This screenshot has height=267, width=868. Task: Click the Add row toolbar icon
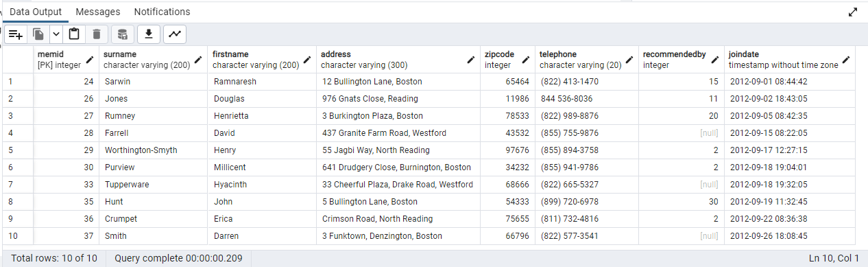16,34
